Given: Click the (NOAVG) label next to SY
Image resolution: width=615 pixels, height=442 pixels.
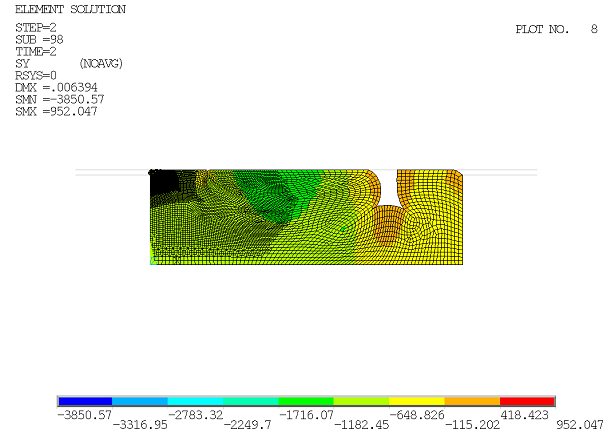Looking at the screenshot, I should [x=101, y=64].
